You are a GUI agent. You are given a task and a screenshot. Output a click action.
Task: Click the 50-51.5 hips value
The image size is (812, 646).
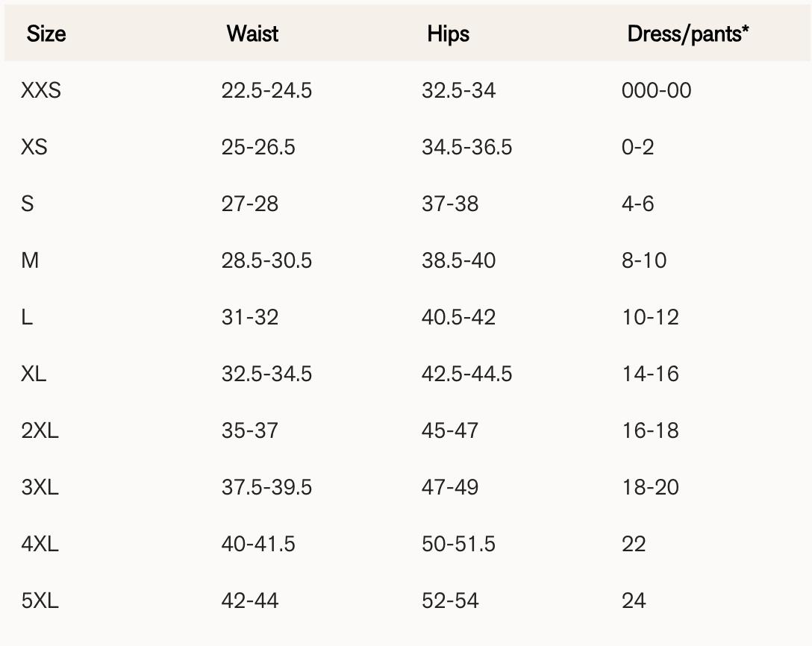coord(458,544)
